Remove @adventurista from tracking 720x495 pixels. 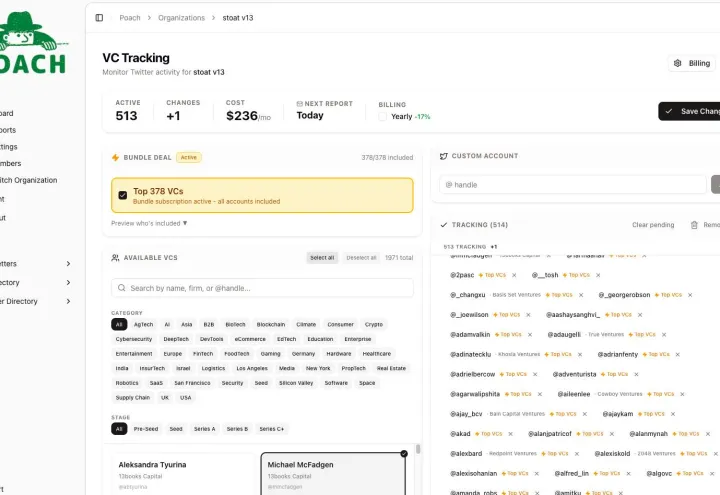[636, 374]
